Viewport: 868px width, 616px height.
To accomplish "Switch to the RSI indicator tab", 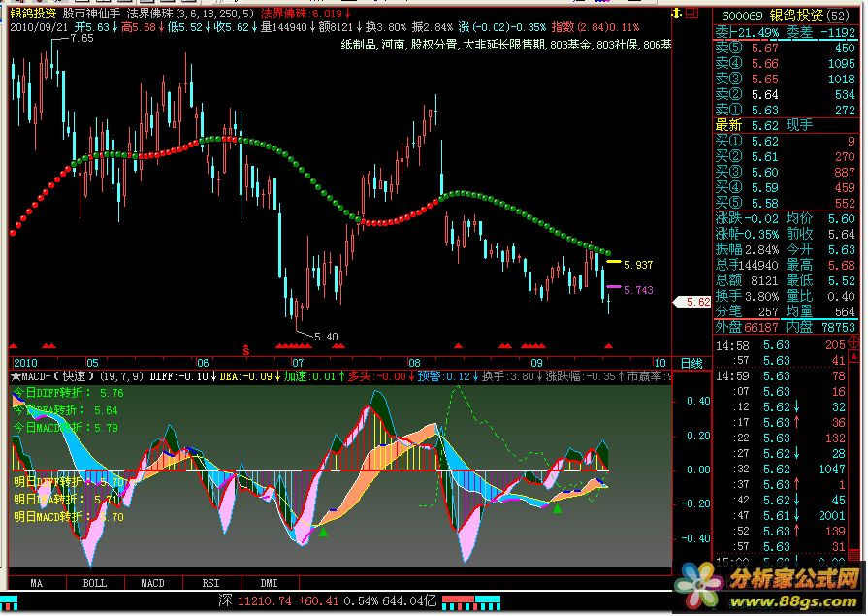I will 210,583.
